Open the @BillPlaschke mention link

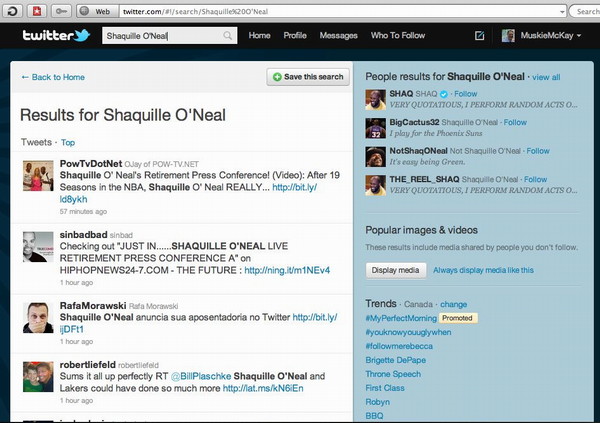(201, 376)
